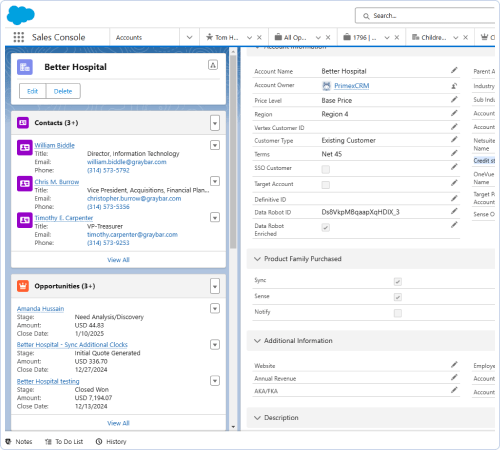Collapse the Product Family Purchased section
500x450 pixels.
click(x=257, y=259)
